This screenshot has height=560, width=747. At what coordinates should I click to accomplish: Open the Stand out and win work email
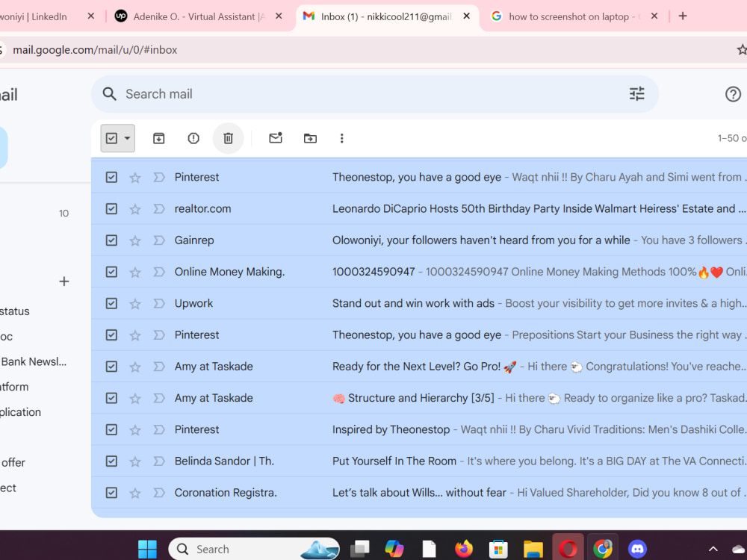click(419, 303)
